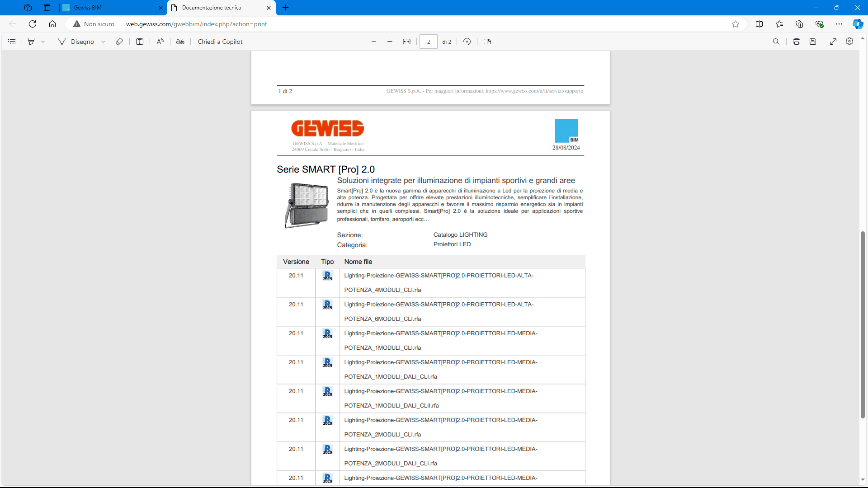Click the blue BIM logo
The width and height of the screenshot is (868, 488).
pyautogui.click(x=566, y=131)
